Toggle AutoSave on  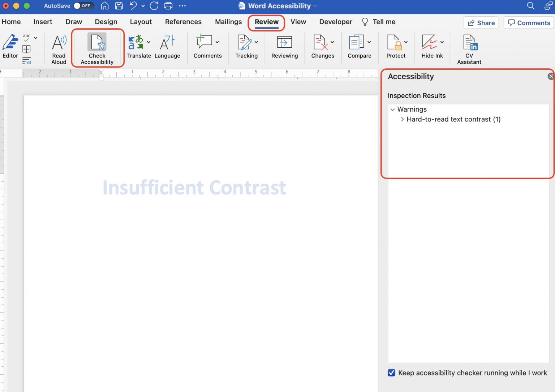click(83, 5)
